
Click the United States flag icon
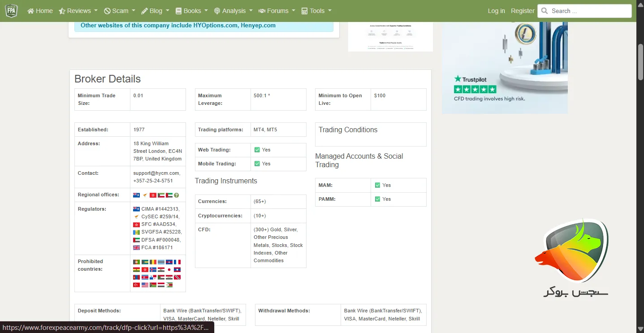(x=145, y=285)
